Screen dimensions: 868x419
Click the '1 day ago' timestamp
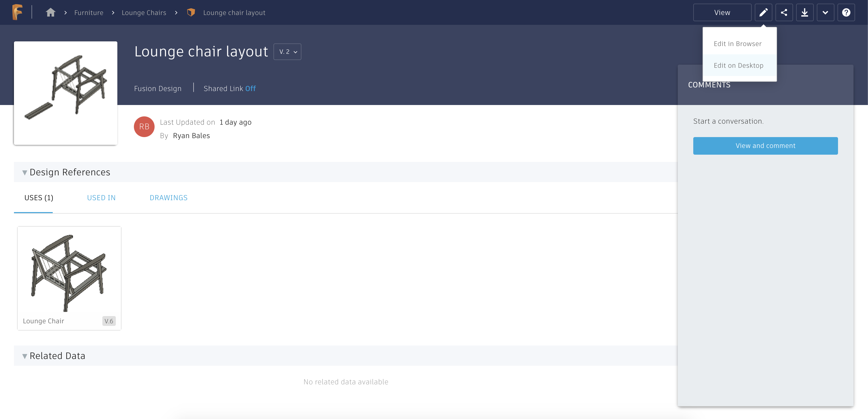pyautogui.click(x=235, y=122)
